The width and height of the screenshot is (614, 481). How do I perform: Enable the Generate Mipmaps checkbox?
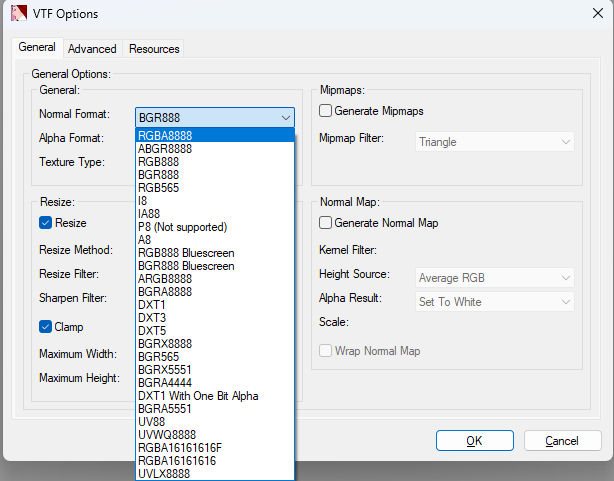[326, 110]
